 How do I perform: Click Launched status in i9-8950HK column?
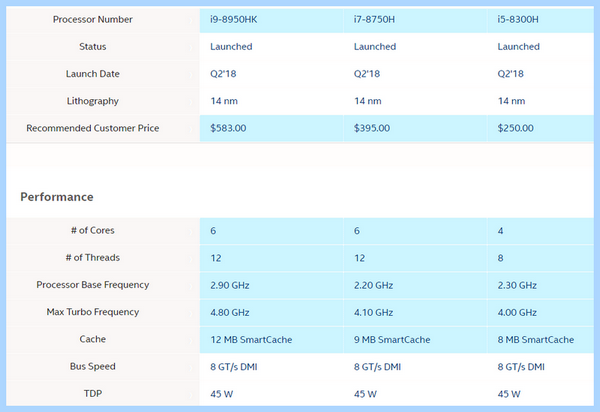tap(231, 47)
